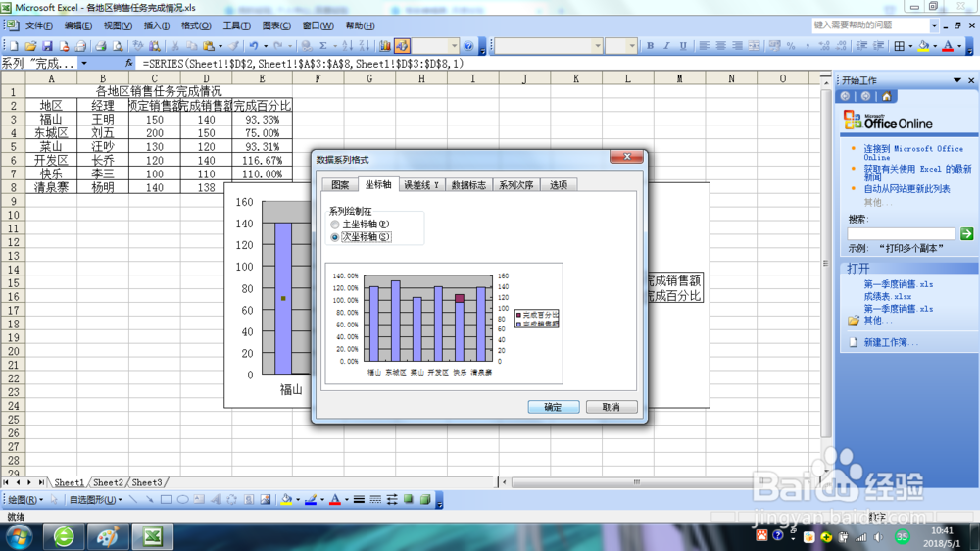Image resolution: width=980 pixels, height=551 pixels.
Task: Select the Secondary axis (次坐标轴) radio button
Action: click(335, 237)
